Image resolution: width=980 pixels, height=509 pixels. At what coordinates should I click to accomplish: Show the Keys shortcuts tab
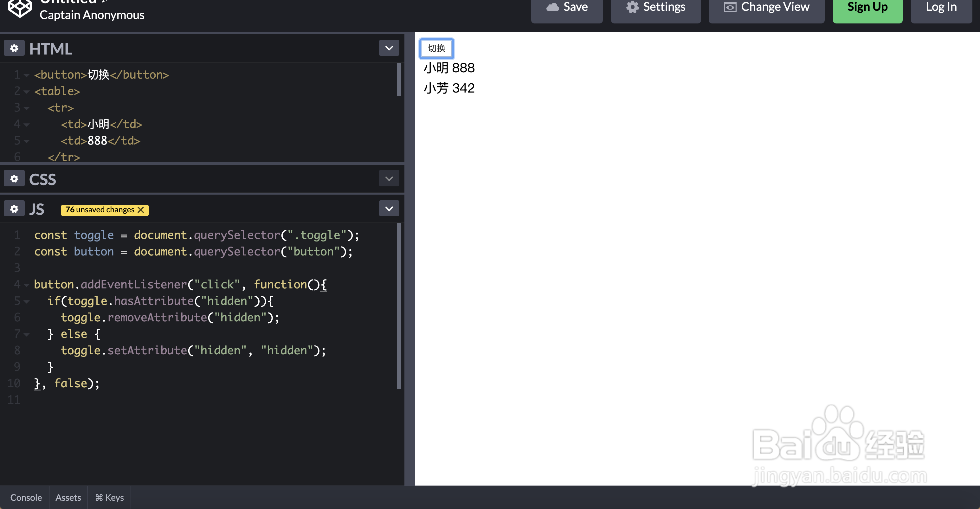tap(109, 498)
